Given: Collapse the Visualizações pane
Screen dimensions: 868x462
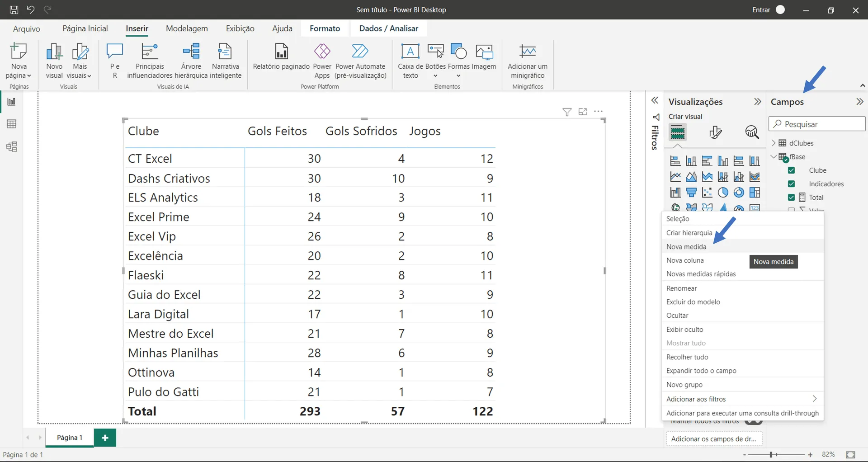Looking at the screenshot, I should click(758, 102).
